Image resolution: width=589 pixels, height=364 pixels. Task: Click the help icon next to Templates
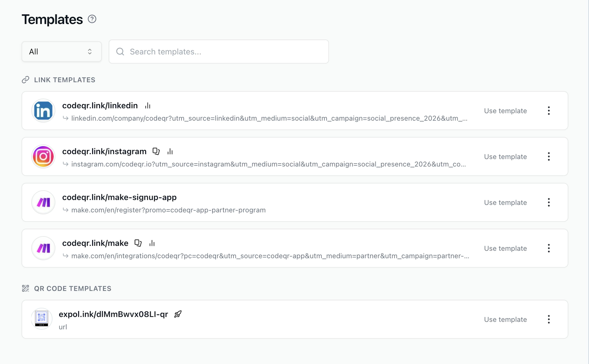tap(92, 19)
